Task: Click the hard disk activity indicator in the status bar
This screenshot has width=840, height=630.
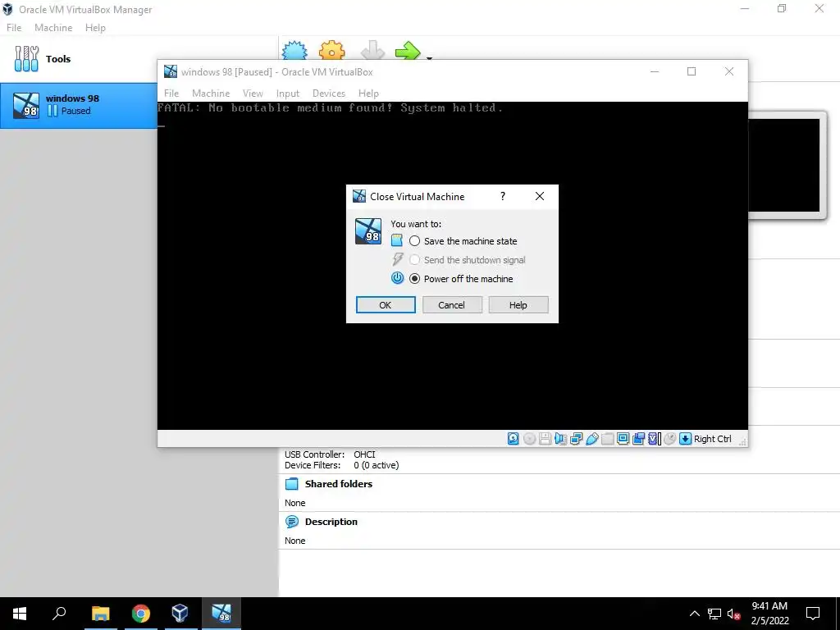Action: point(514,439)
